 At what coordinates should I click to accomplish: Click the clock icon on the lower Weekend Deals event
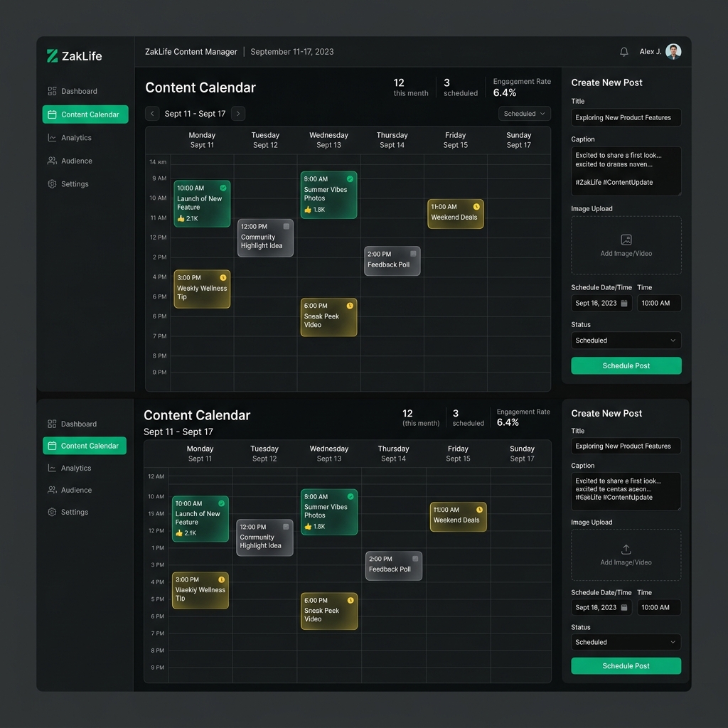pyautogui.click(x=480, y=509)
